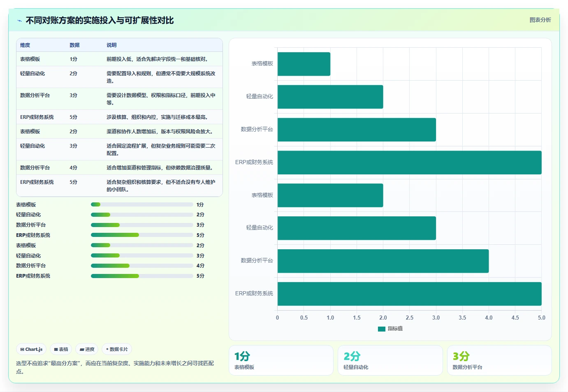This screenshot has height=392, width=568.
Task: Select the 进度 tag chip
Action: [x=87, y=349]
